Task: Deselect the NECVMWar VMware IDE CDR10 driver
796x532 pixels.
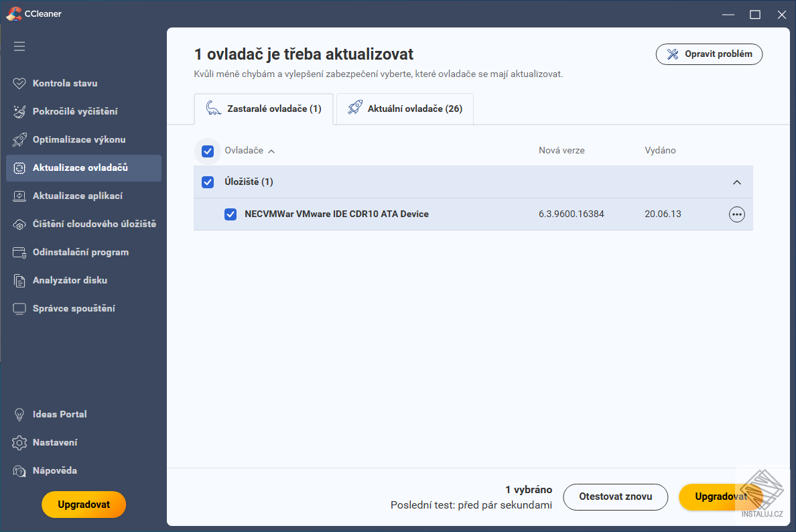Action: pyautogui.click(x=230, y=214)
